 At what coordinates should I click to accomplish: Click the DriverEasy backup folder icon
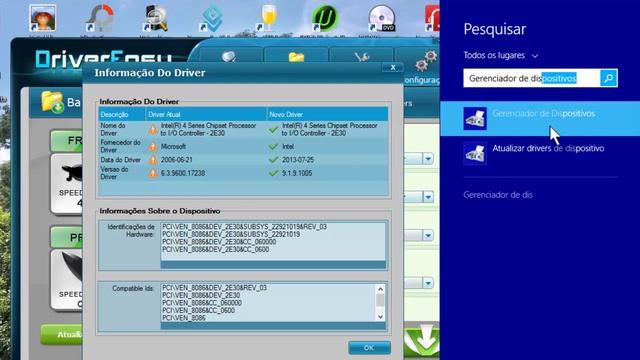click(52, 102)
